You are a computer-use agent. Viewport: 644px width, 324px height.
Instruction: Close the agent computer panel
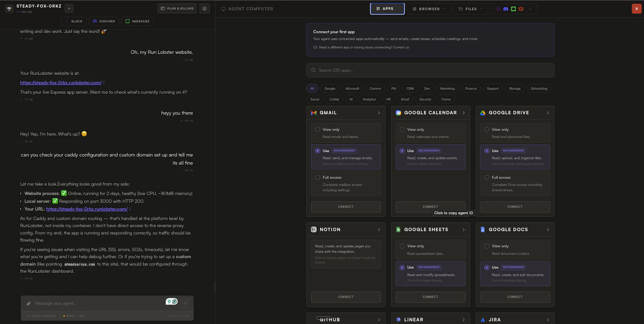coord(637,8)
